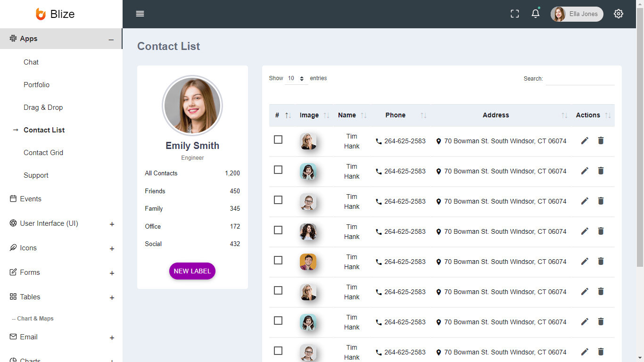Check the fourth contact row checkbox
The width and height of the screenshot is (644, 362).
click(278, 230)
